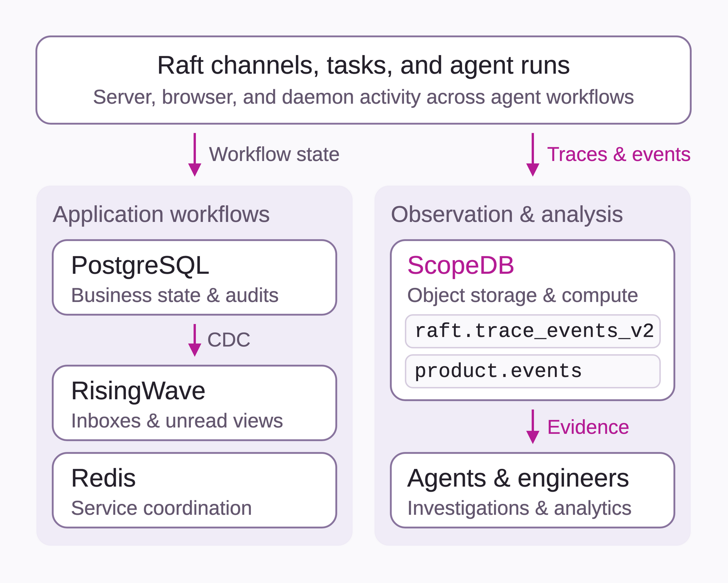Click 'Investigations & analytics' text

519,508
